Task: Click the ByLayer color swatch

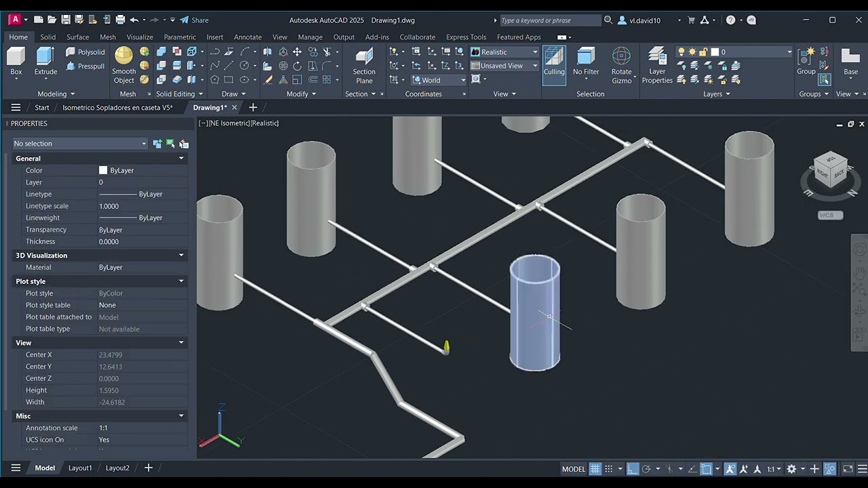Action: pyautogui.click(x=103, y=171)
